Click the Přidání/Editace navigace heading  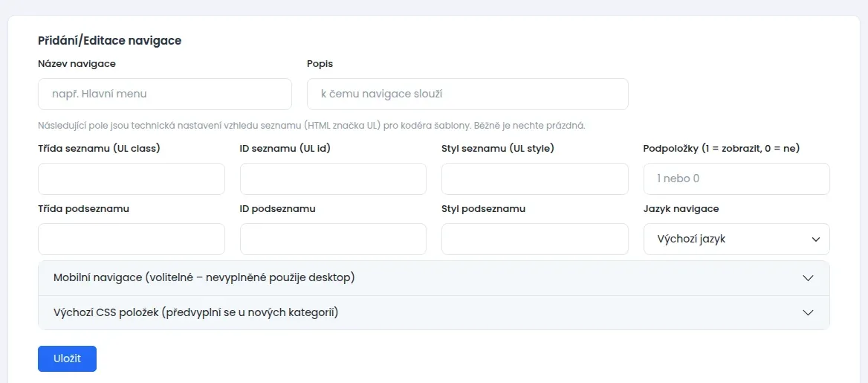109,40
